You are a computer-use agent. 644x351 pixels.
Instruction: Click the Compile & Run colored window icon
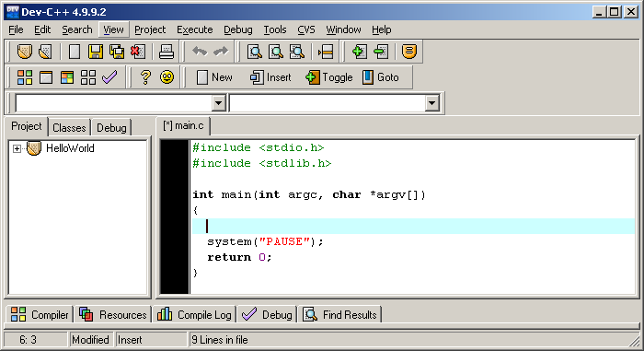[x=67, y=77]
